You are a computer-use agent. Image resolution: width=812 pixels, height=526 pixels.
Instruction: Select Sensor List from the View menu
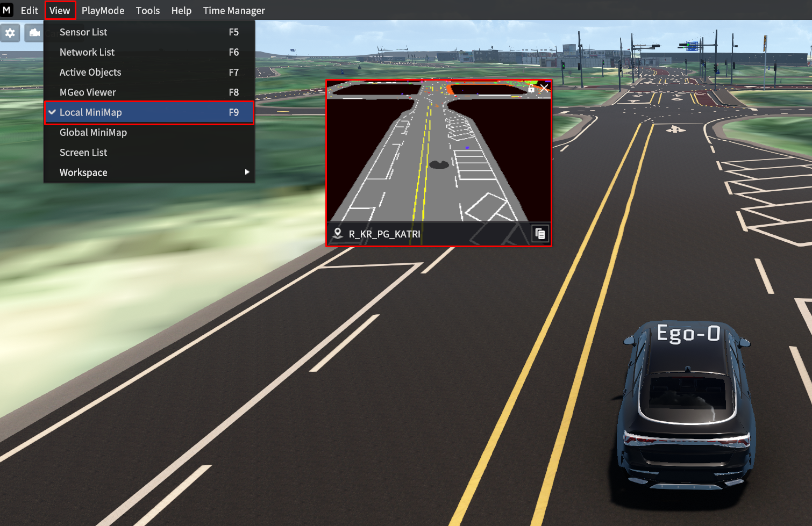coord(83,32)
